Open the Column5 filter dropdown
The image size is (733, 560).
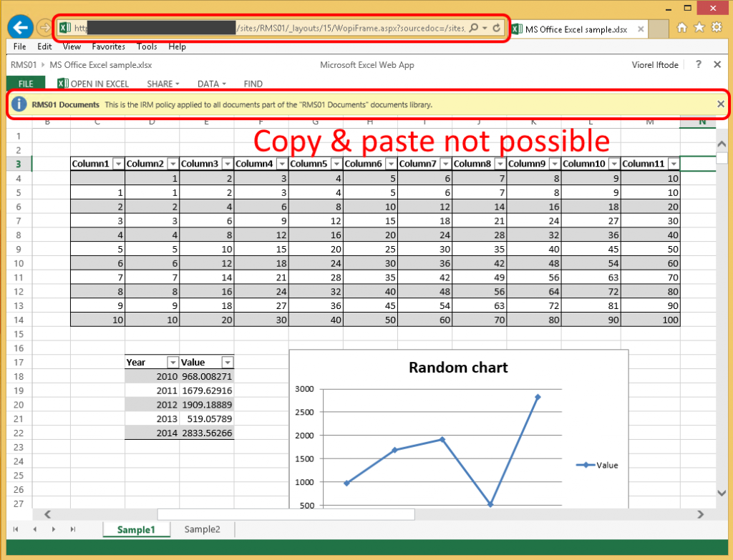click(x=336, y=164)
